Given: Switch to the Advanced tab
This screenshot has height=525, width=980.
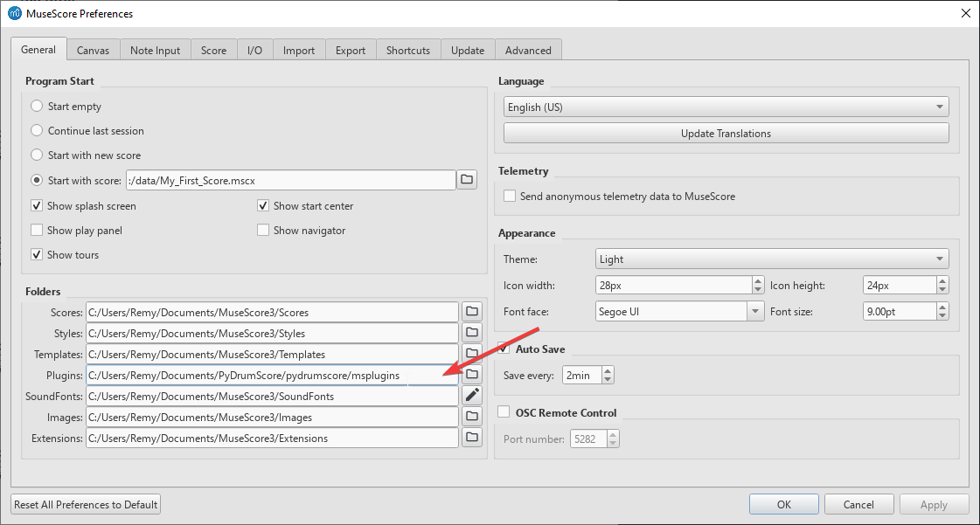Looking at the screenshot, I should (x=528, y=50).
